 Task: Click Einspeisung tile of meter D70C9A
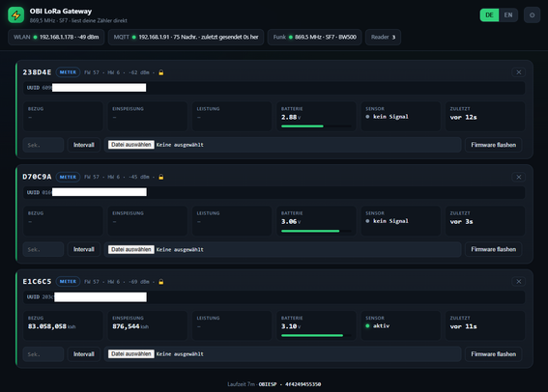pos(148,220)
